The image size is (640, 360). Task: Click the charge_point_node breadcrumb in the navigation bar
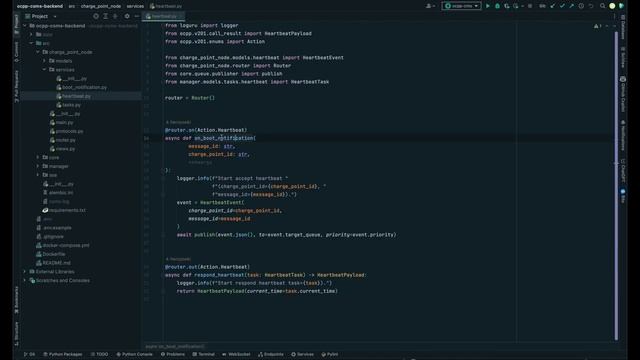coord(101,6)
